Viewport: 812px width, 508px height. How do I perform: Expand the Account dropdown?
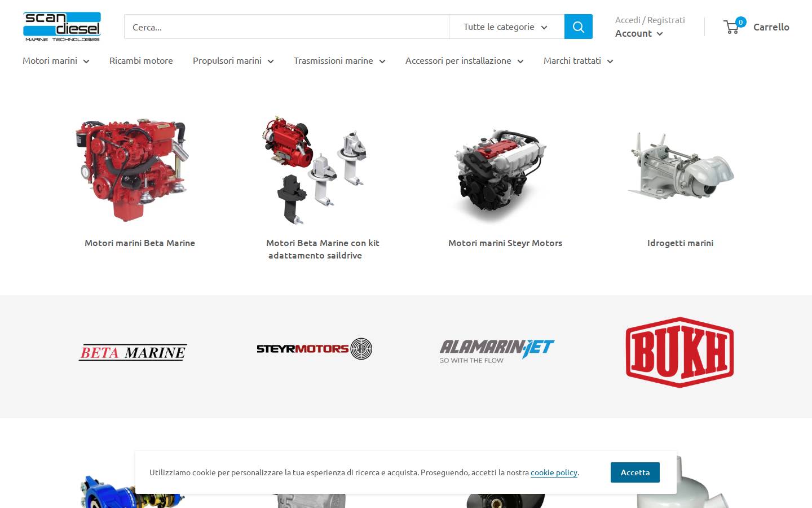pos(639,33)
